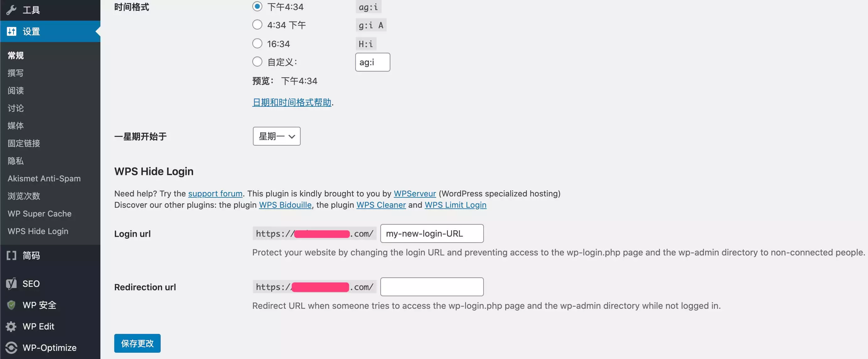Click the 工具 (Tools) icon in sidebar

(x=11, y=9)
